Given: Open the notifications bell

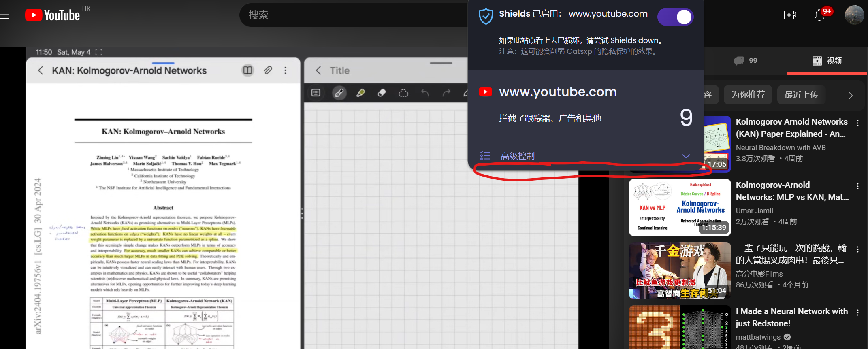Looking at the screenshot, I should tap(819, 15).
